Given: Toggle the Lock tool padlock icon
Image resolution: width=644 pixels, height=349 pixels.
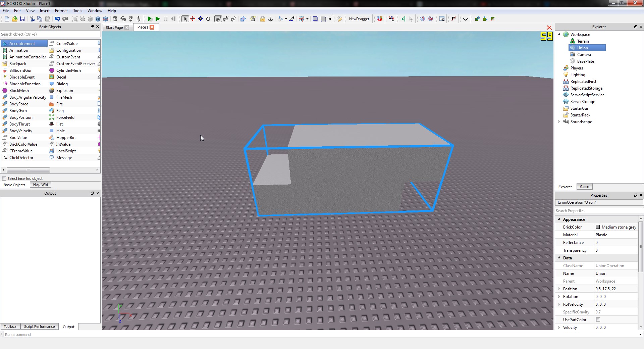Looking at the screenshot, I should tap(262, 19).
